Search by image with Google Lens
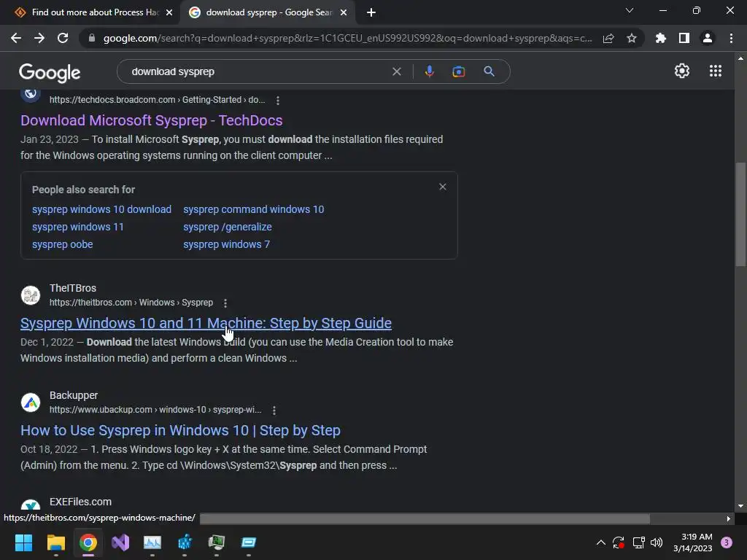 coord(458,71)
